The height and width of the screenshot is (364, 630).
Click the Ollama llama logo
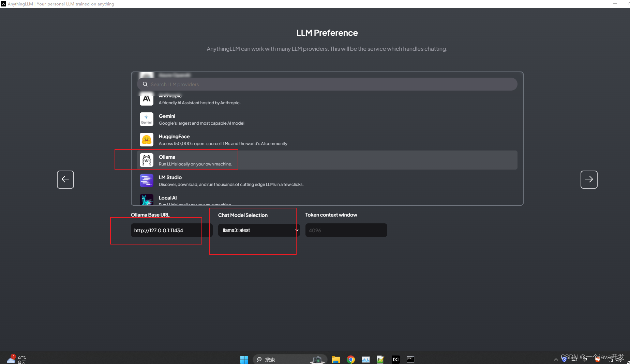pos(147,160)
